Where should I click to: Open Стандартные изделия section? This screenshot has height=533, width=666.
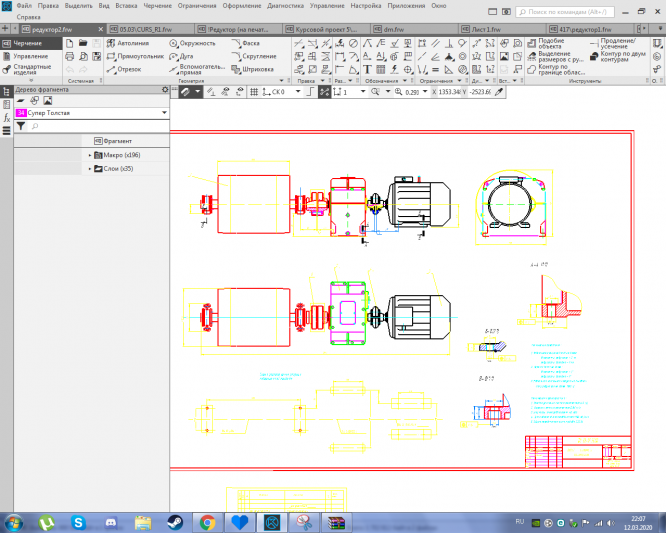pos(32,70)
